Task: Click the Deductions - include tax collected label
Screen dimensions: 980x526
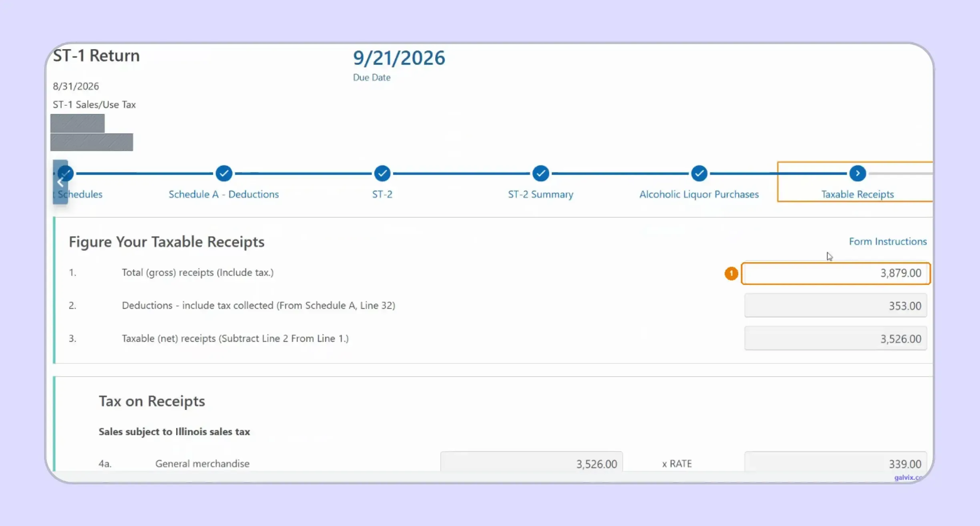Action: (x=259, y=305)
